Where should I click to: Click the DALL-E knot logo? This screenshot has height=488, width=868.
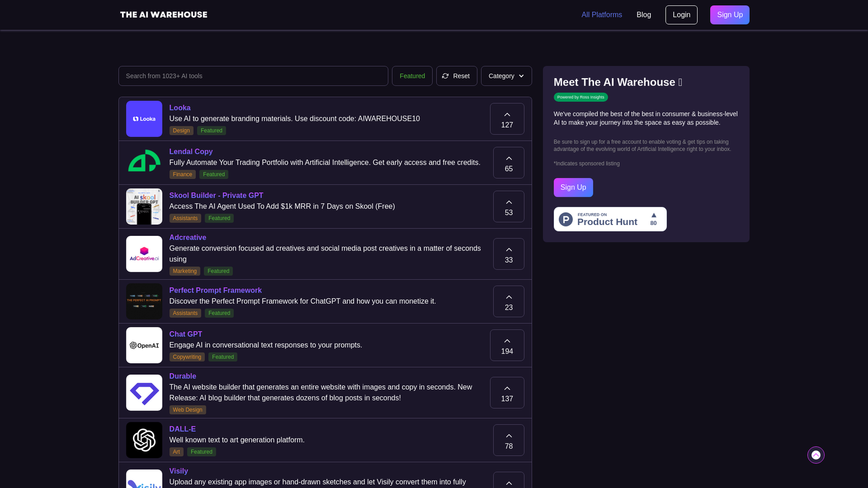(x=144, y=440)
